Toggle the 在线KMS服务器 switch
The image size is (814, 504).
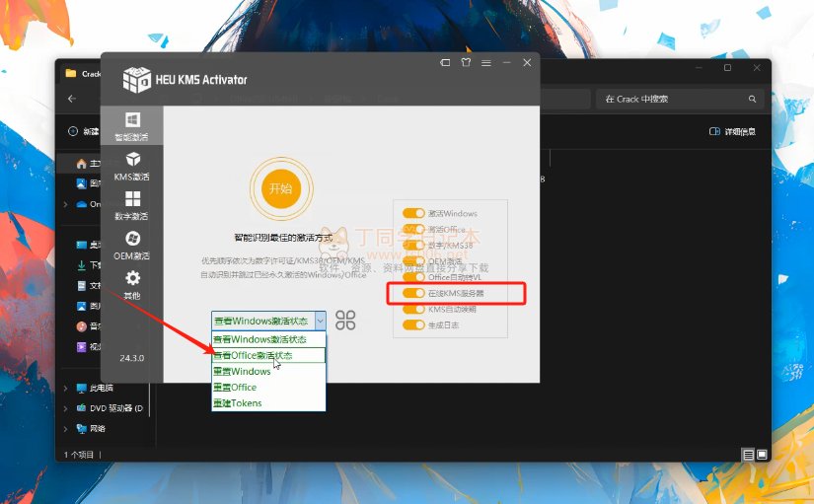pyautogui.click(x=413, y=294)
